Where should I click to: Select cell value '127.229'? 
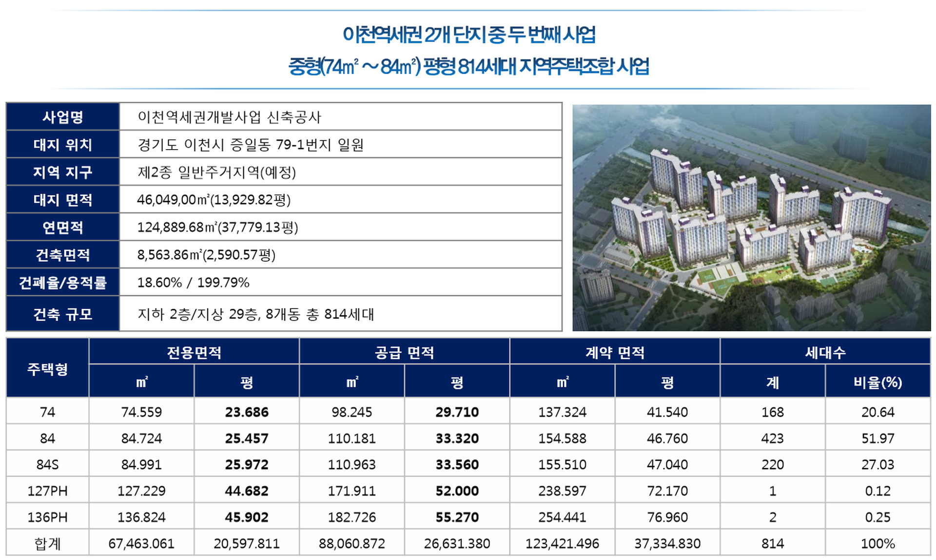coord(141,491)
